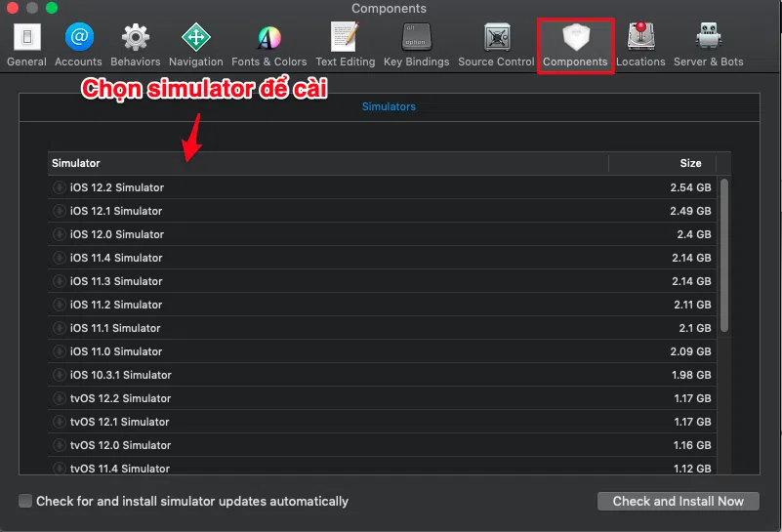Viewport: 782px width, 532px height.
Task: Click the 2.49 GB size value
Action: (x=690, y=211)
